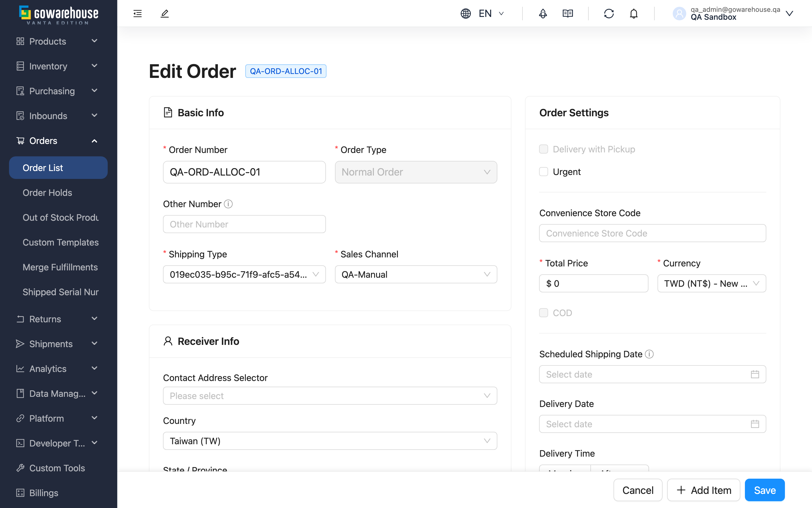Open the Contact Address Selector dropdown

(330, 396)
